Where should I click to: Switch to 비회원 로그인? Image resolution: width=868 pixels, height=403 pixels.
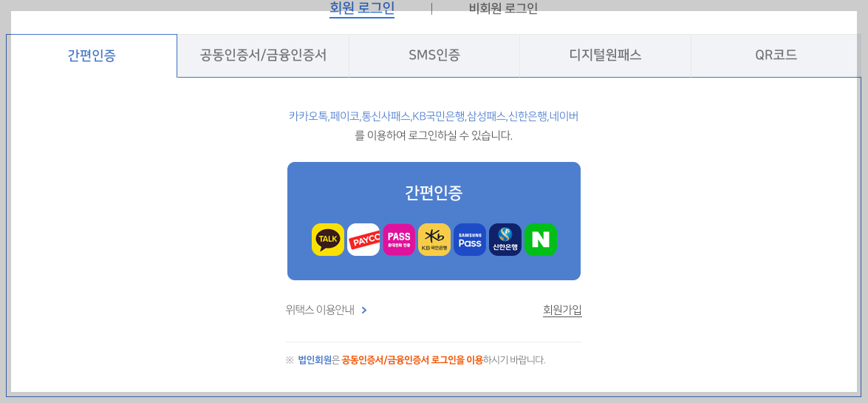[503, 8]
